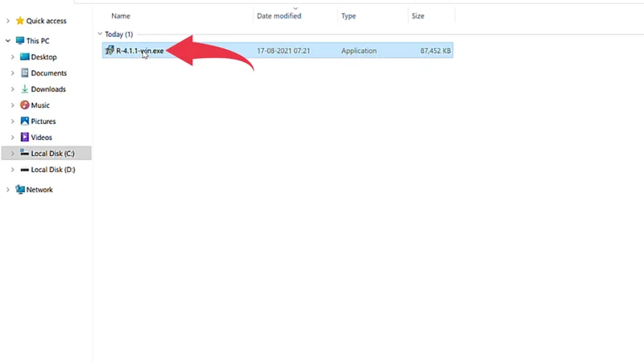
Task: Expand the Network tree node
Action: (x=8, y=190)
